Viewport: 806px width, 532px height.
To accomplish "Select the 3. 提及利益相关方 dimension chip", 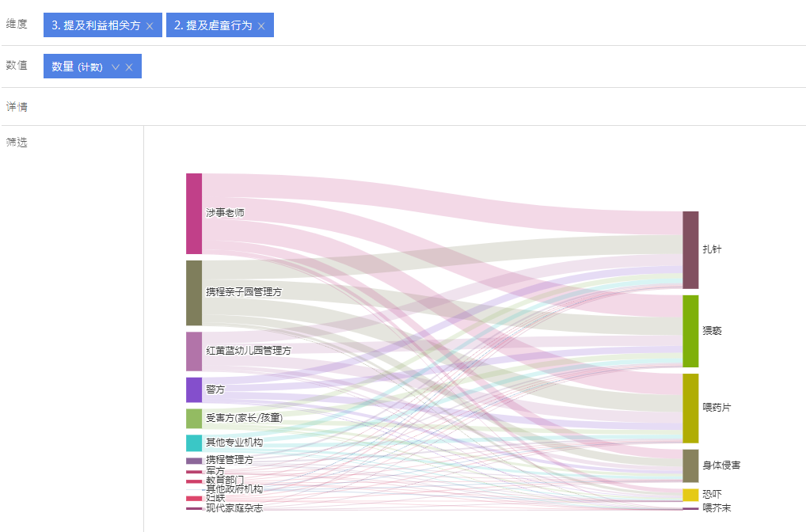I will (96, 25).
